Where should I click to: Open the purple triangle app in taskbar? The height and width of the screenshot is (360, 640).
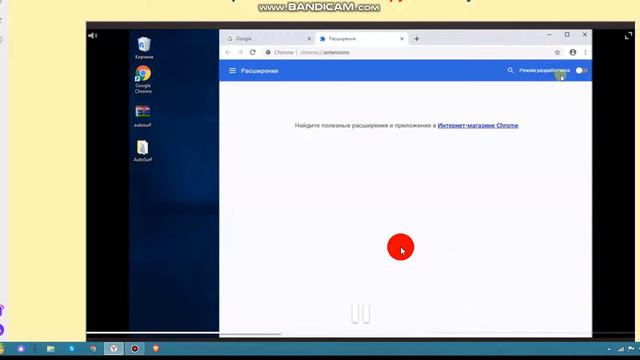coord(21,349)
